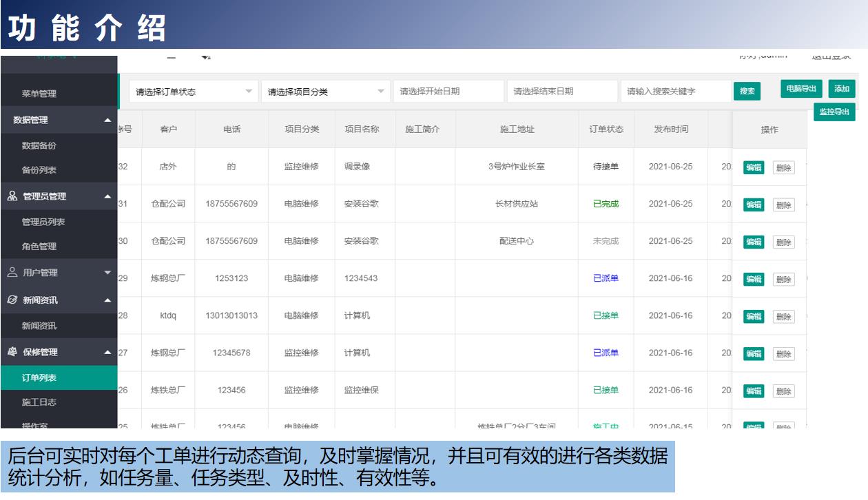
Task: Click the 添加 button
Action: 841,89
